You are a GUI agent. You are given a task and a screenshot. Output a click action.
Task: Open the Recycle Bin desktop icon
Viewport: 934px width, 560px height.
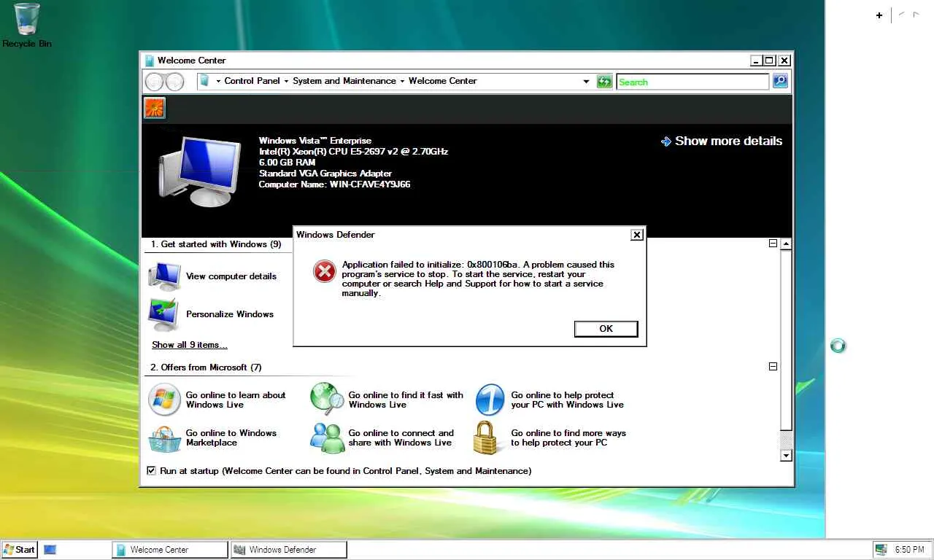click(x=27, y=25)
